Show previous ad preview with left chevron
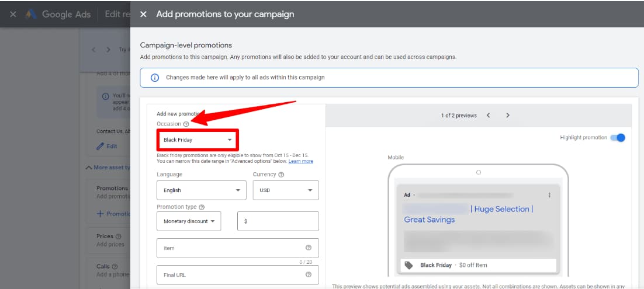This screenshot has width=644, height=289. pos(489,116)
